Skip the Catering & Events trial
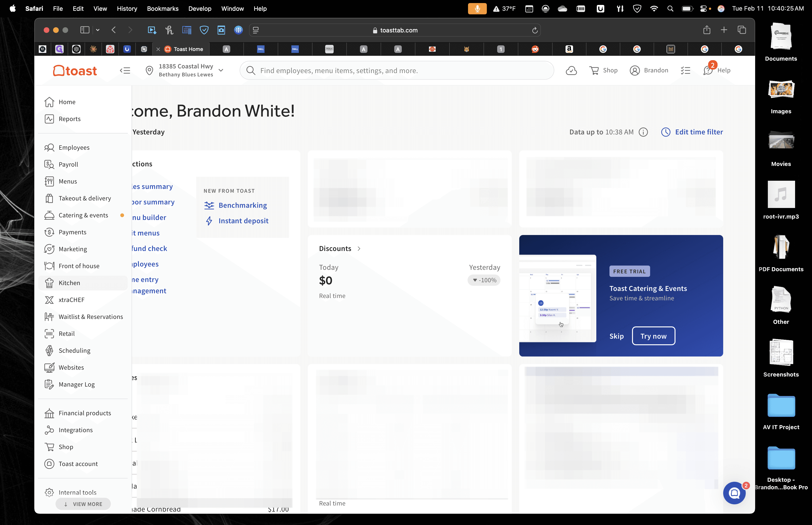 (x=617, y=336)
